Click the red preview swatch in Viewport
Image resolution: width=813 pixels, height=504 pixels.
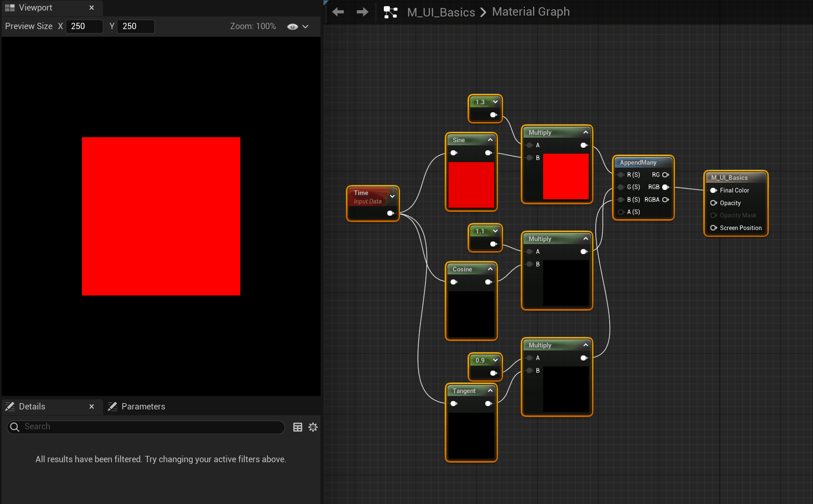point(161,216)
